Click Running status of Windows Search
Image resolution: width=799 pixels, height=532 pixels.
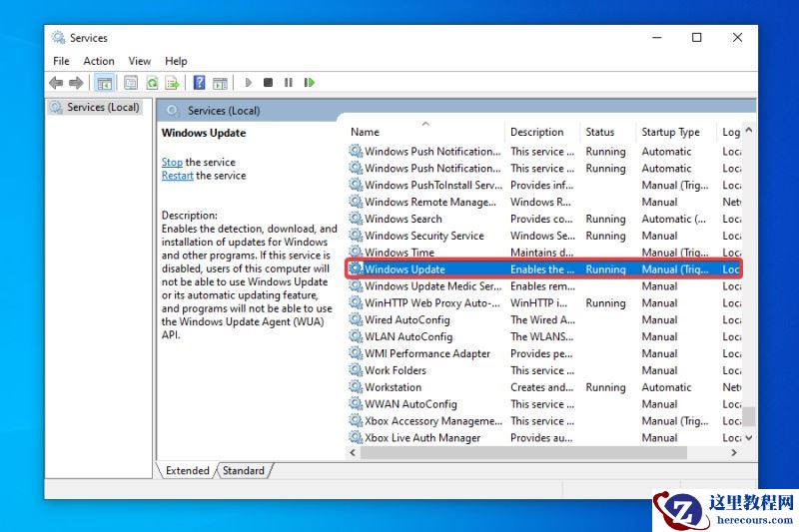[605, 219]
